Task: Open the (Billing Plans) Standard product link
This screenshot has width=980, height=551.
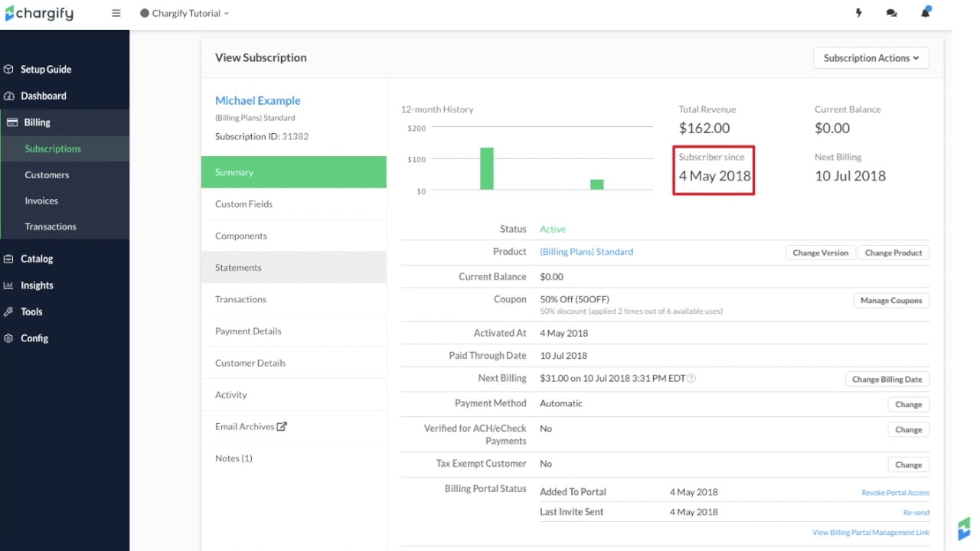Action: tap(586, 252)
